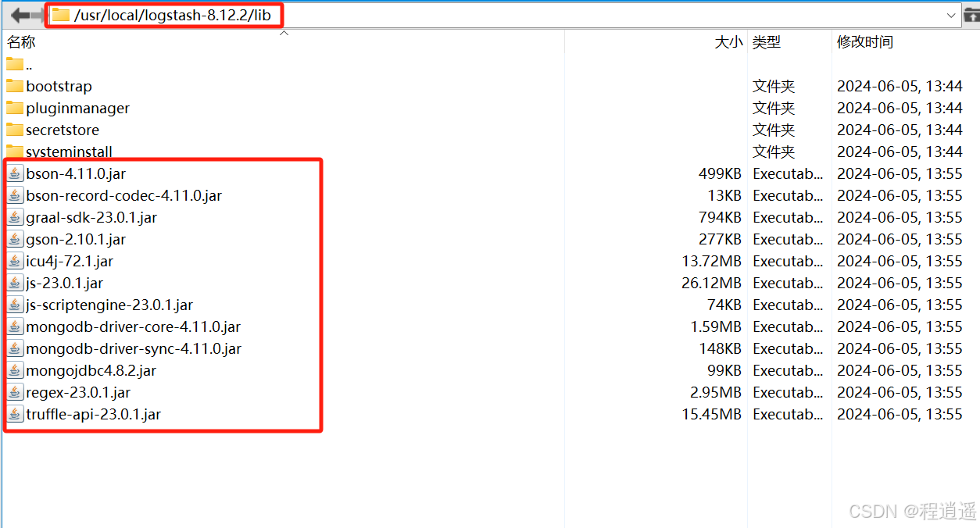Click the path field /usr/local/logstash-8.12.2/lib

pos(503,15)
